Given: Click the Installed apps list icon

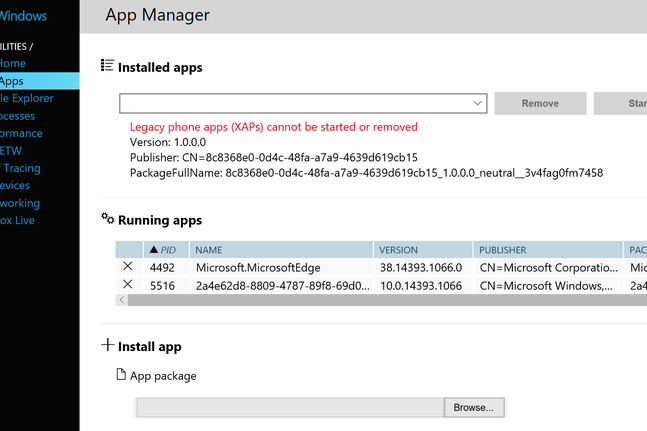Looking at the screenshot, I should click(x=107, y=66).
